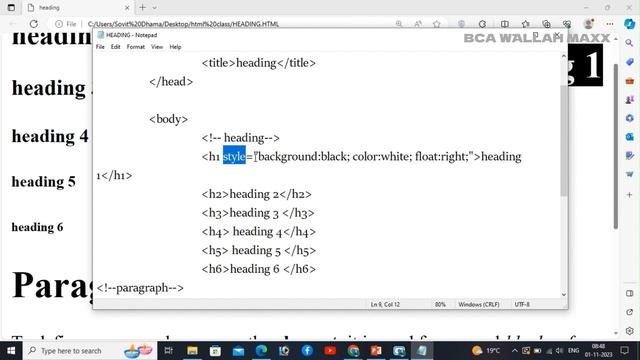Open Tools briefcase icon in Edge sidebar
This screenshot has width=640, height=360.
(629, 81)
